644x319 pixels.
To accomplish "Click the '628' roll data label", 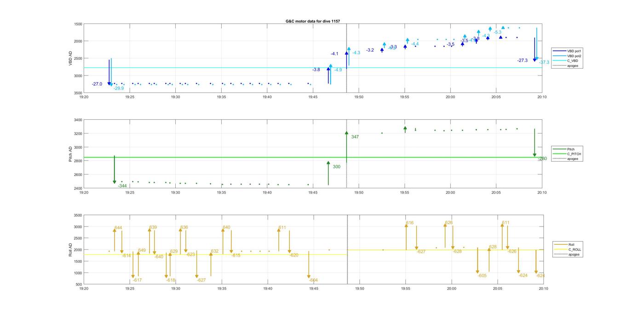I will [493, 247].
